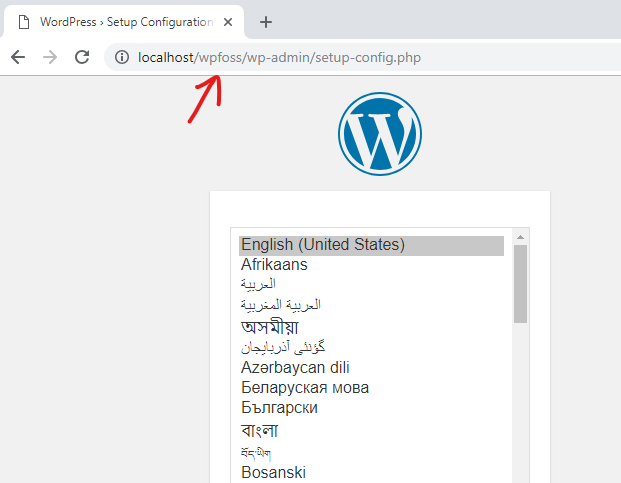Select Afrikaans from the language list

point(371,265)
